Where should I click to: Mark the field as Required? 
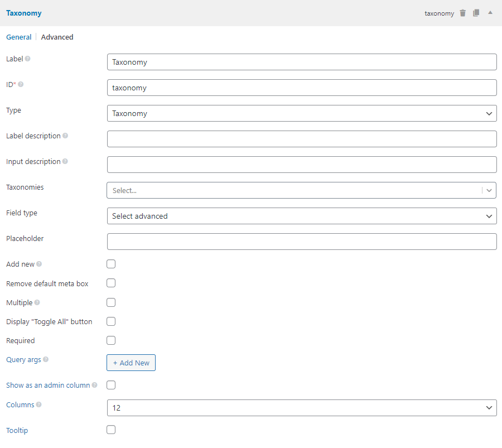[111, 340]
